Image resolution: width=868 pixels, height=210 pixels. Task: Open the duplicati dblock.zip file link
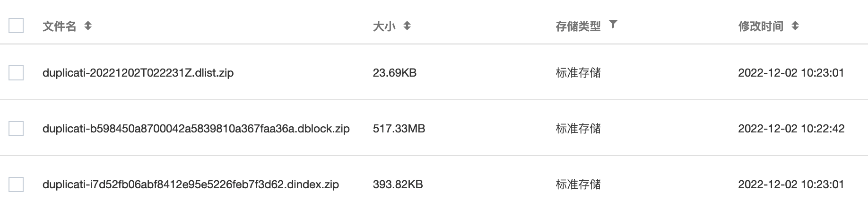pyautogui.click(x=196, y=129)
